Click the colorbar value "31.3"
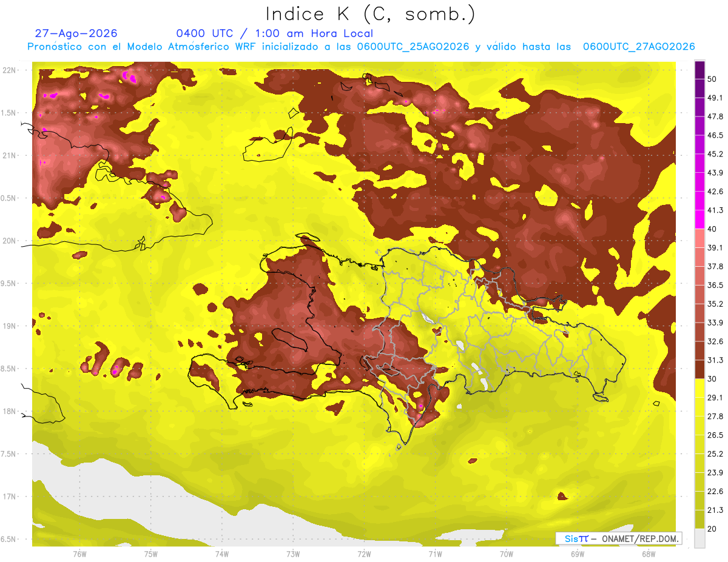This screenshot has height=562, width=728. point(715,360)
